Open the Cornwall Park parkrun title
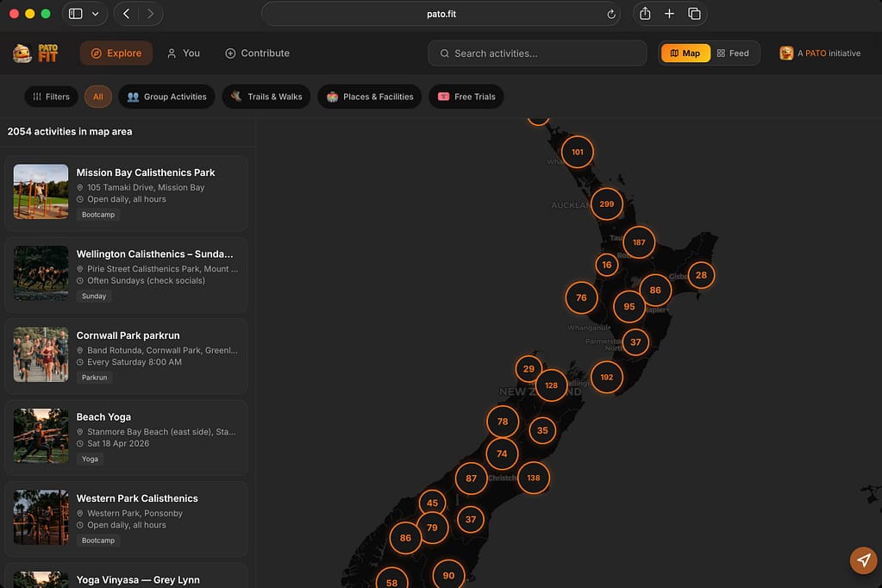 tap(128, 335)
